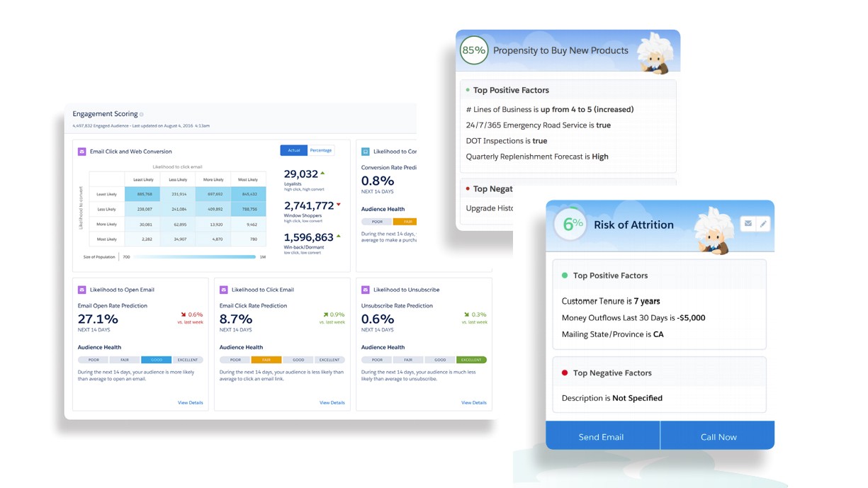Click the pencil edit icon in Risk of Attrition header
The width and height of the screenshot is (868, 488).
pyautogui.click(x=762, y=224)
